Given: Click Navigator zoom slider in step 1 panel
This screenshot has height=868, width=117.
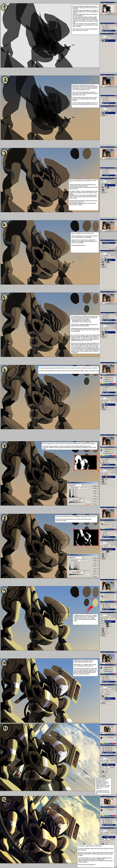Looking at the screenshot, I should click(110, 14).
